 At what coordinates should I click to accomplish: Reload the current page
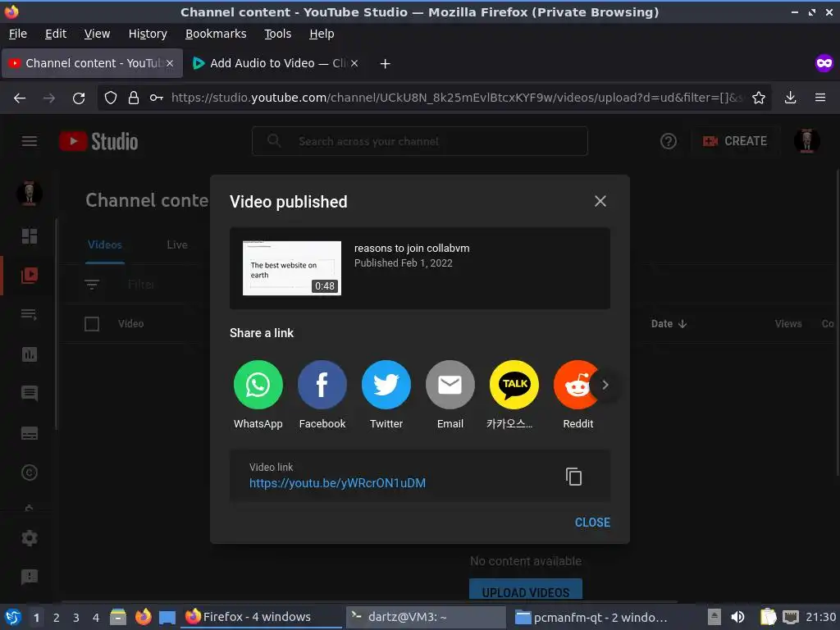coord(79,98)
